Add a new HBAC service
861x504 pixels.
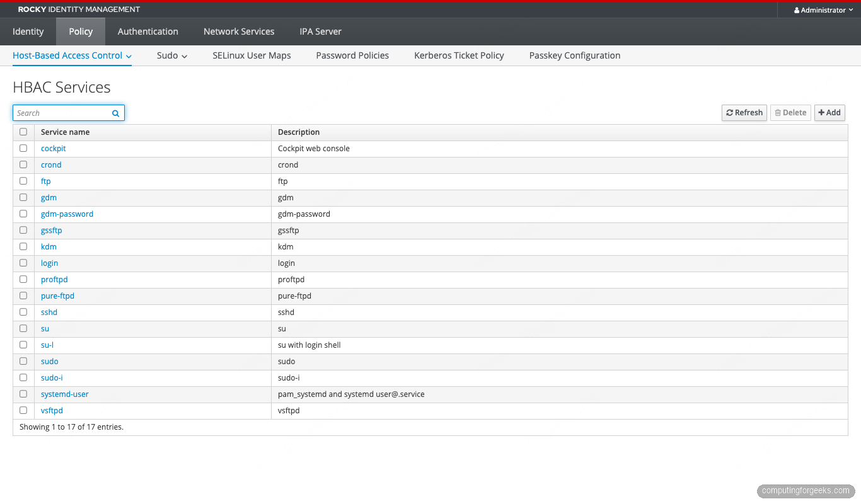click(829, 113)
